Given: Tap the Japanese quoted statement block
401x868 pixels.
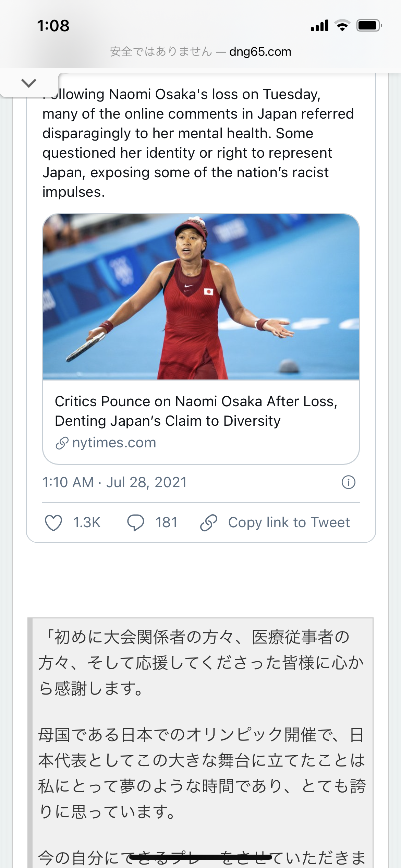Looking at the screenshot, I should point(200,743).
